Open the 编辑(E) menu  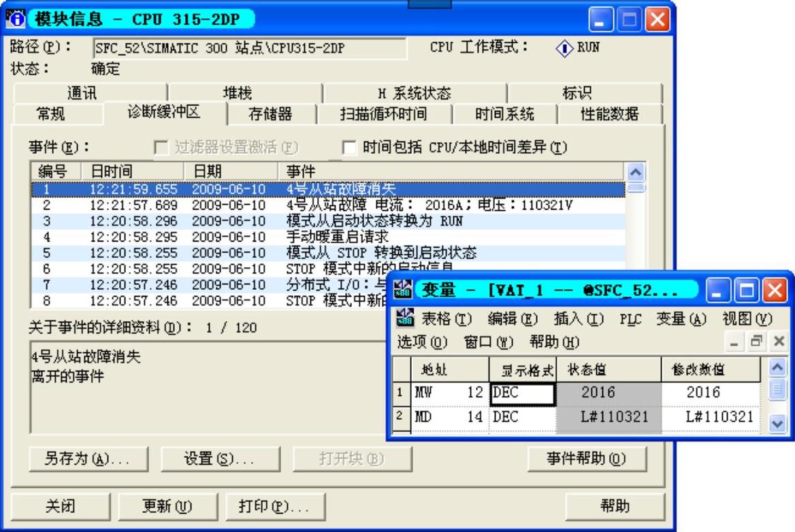513,318
